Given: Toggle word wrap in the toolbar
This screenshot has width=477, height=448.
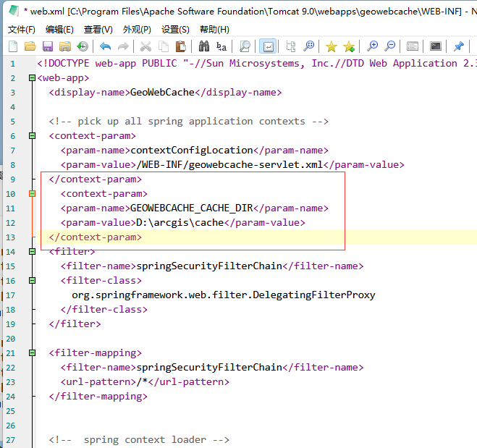Looking at the screenshot, I should pyautogui.click(x=268, y=46).
